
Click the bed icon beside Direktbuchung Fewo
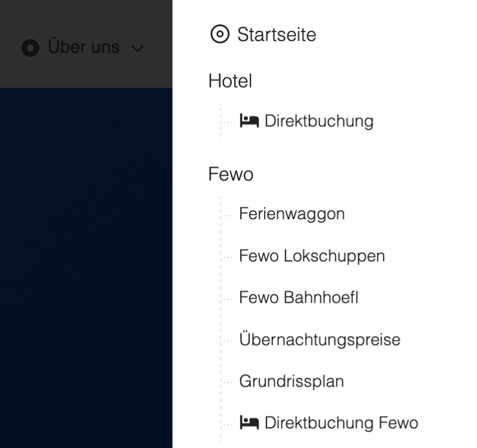coord(249,423)
